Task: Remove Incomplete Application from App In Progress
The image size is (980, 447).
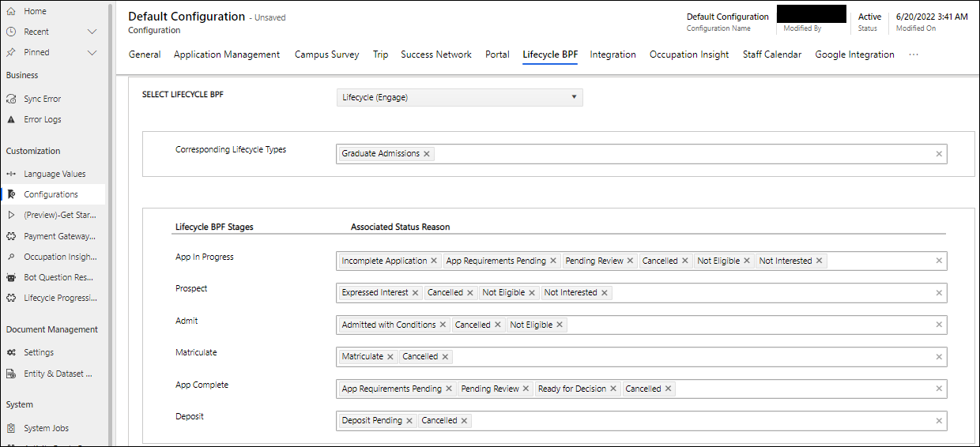Action: pyautogui.click(x=434, y=261)
